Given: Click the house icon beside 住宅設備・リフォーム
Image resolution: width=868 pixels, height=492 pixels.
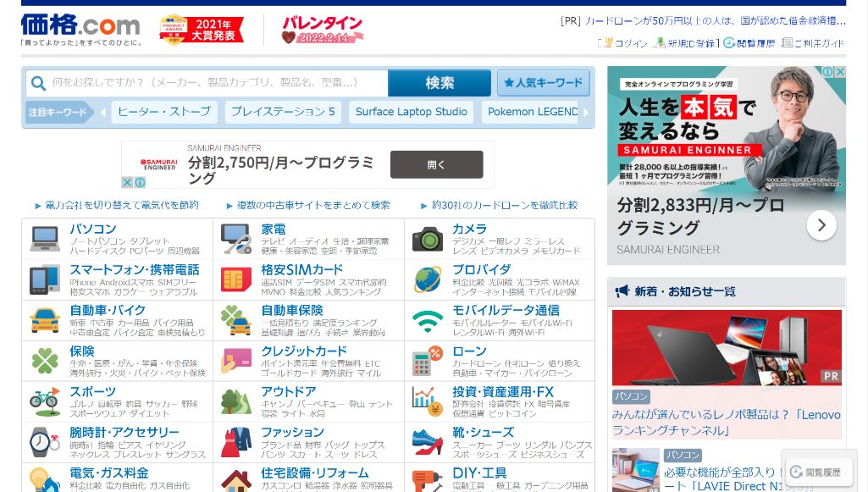Looking at the screenshot, I should pos(236,480).
